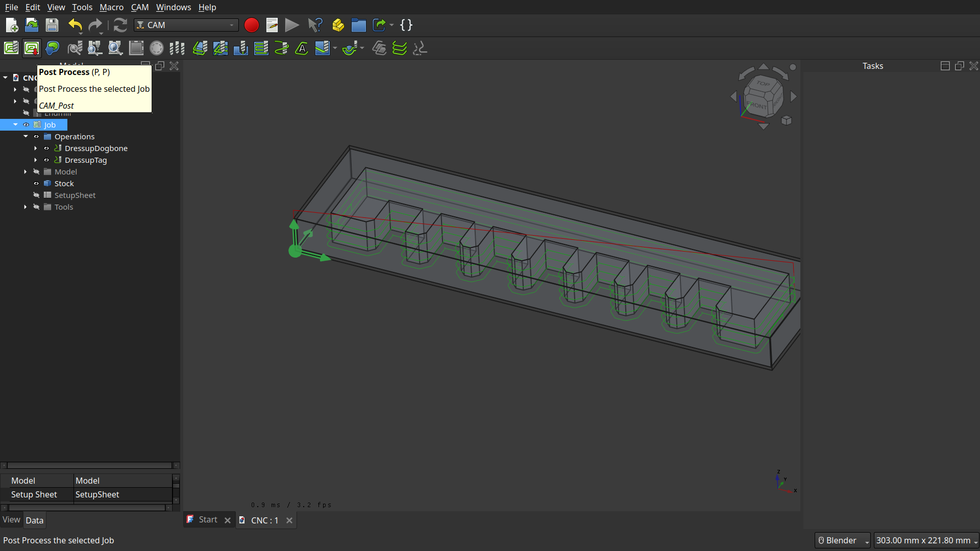Screen dimensions: 980x551
Task: Show the hidden Tools group
Action: pos(36,207)
